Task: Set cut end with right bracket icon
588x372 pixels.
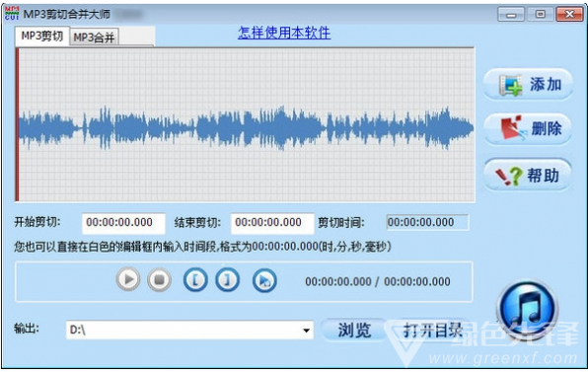Action: point(227,279)
